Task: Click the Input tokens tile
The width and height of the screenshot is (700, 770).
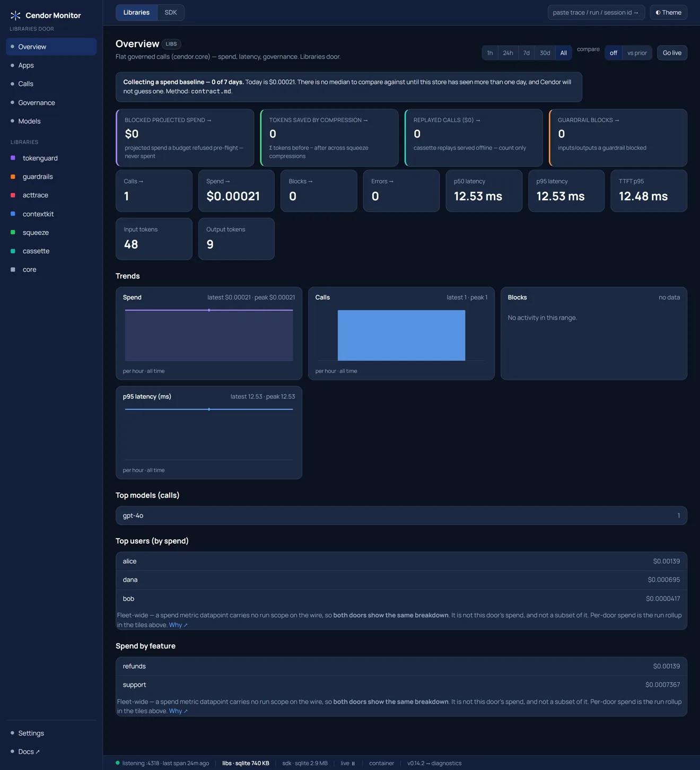Action: coord(154,239)
